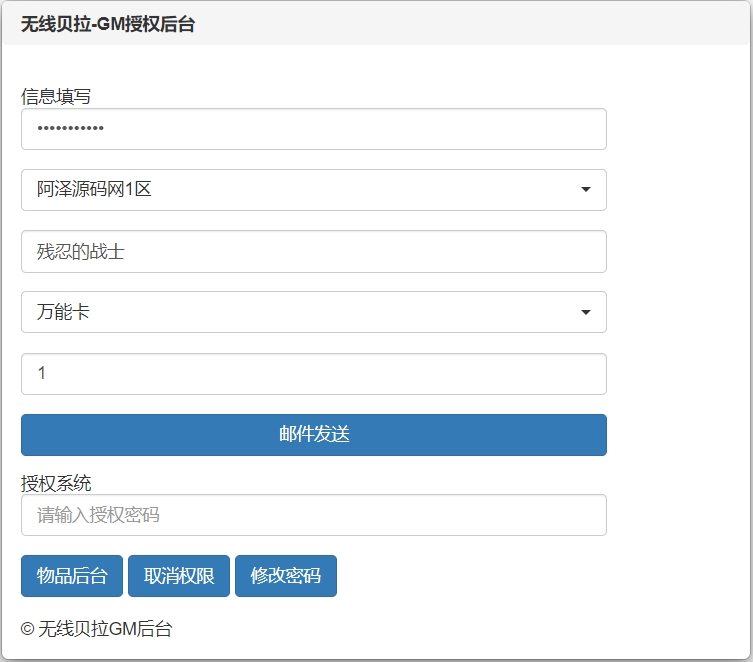Click the 请输入授权密码 input box
The image size is (753, 662).
coord(313,515)
